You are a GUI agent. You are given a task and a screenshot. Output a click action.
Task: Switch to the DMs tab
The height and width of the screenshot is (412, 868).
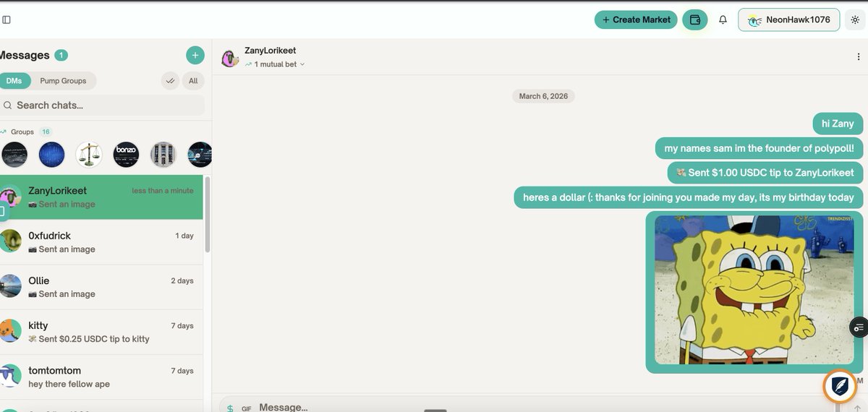pos(14,81)
